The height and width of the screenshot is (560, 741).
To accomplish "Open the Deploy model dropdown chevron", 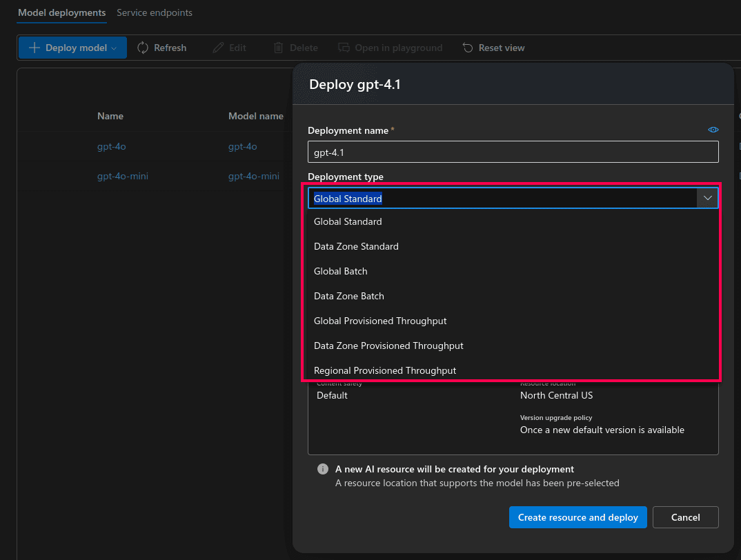I will (115, 48).
